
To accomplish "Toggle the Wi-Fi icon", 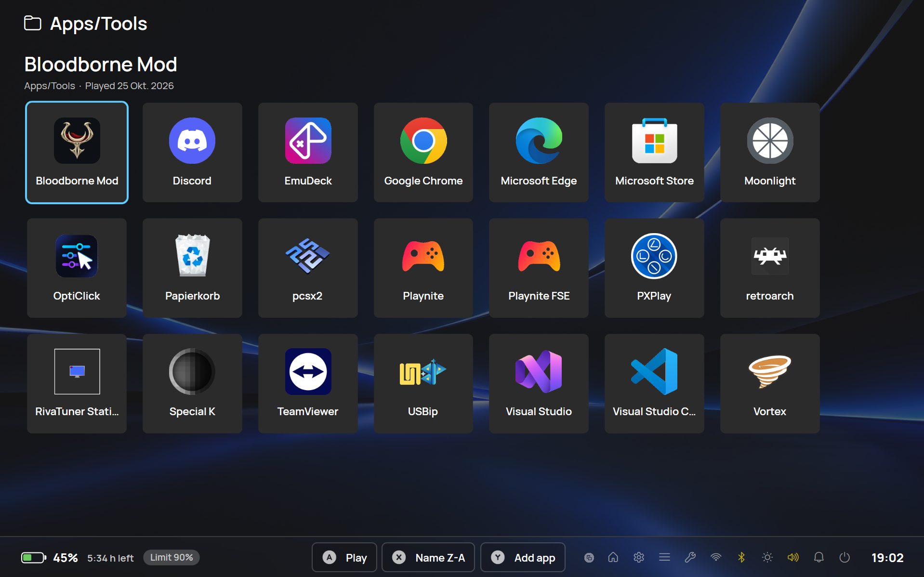I will coord(716,557).
